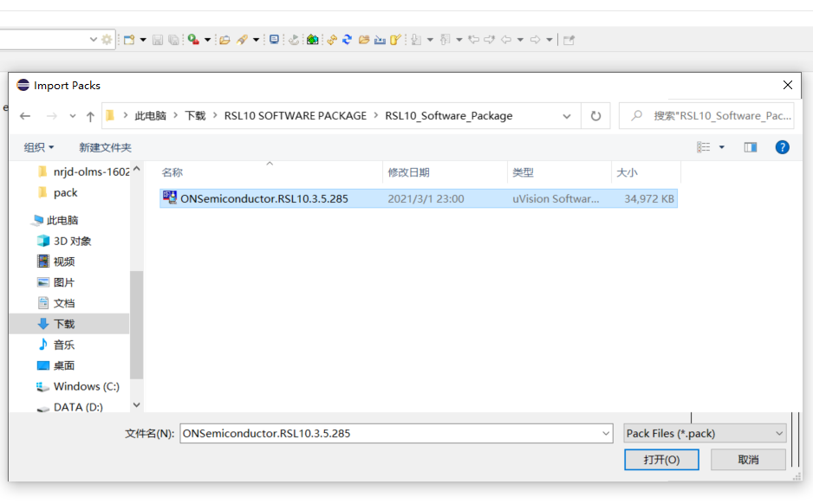Select 图片 in the sidebar
813x504 pixels.
click(56, 282)
